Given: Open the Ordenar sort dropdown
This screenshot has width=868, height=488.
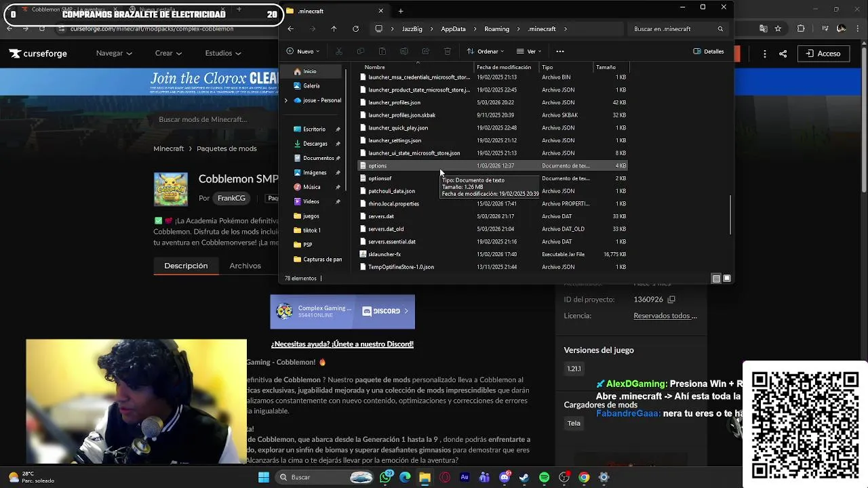Looking at the screenshot, I should coord(486,52).
